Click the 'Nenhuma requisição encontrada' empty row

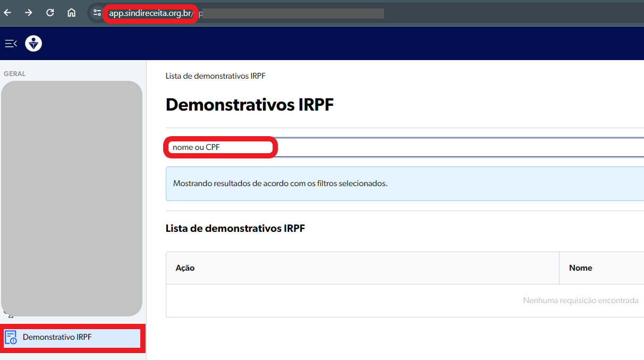pyautogui.click(x=580, y=300)
